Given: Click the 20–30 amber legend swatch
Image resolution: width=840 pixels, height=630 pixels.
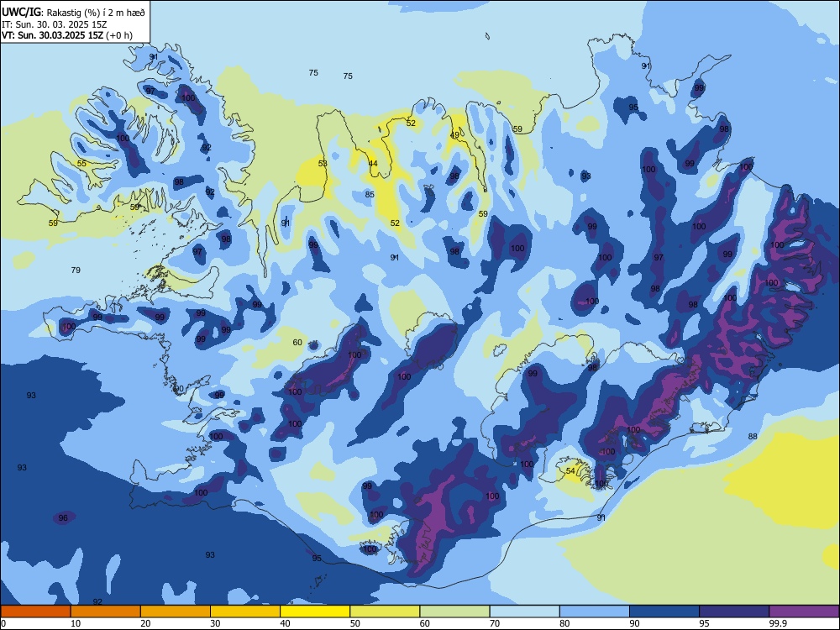Looking at the screenshot, I should coord(176,612).
